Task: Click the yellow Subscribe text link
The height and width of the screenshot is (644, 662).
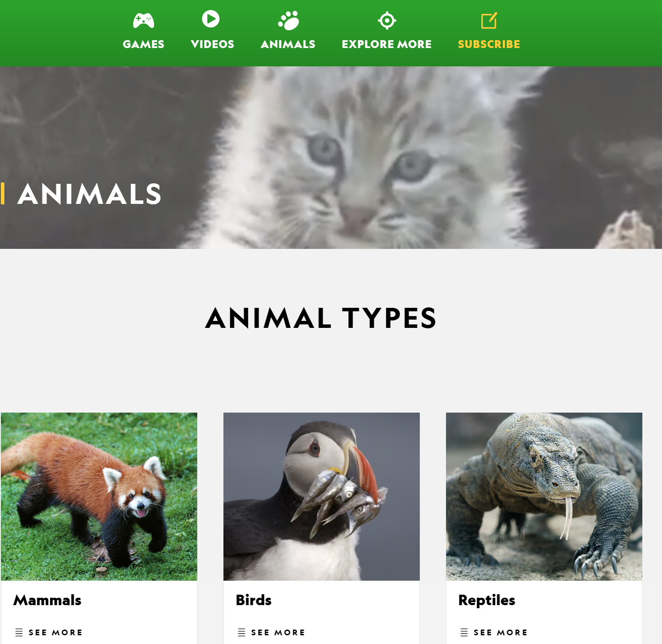Action: pyautogui.click(x=489, y=44)
